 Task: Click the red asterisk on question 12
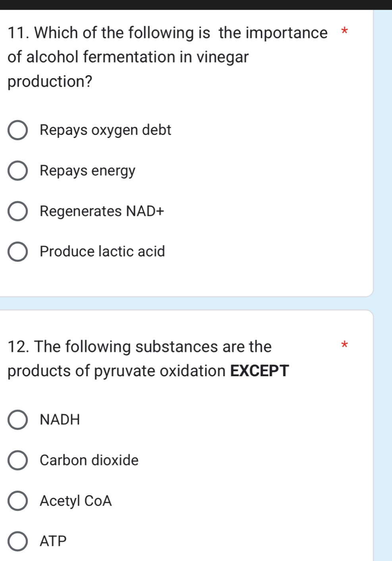tap(344, 346)
